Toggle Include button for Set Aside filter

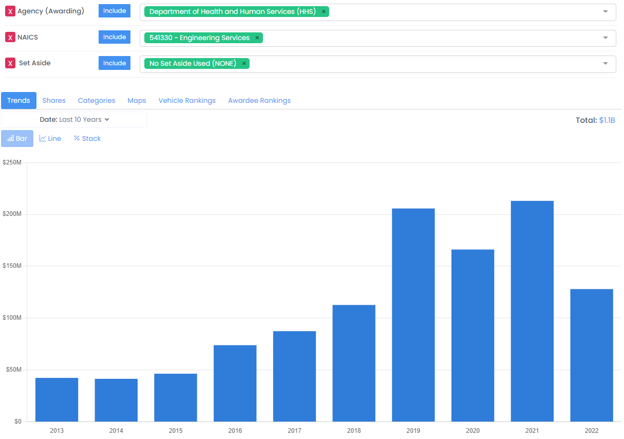[x=114, y=63]
